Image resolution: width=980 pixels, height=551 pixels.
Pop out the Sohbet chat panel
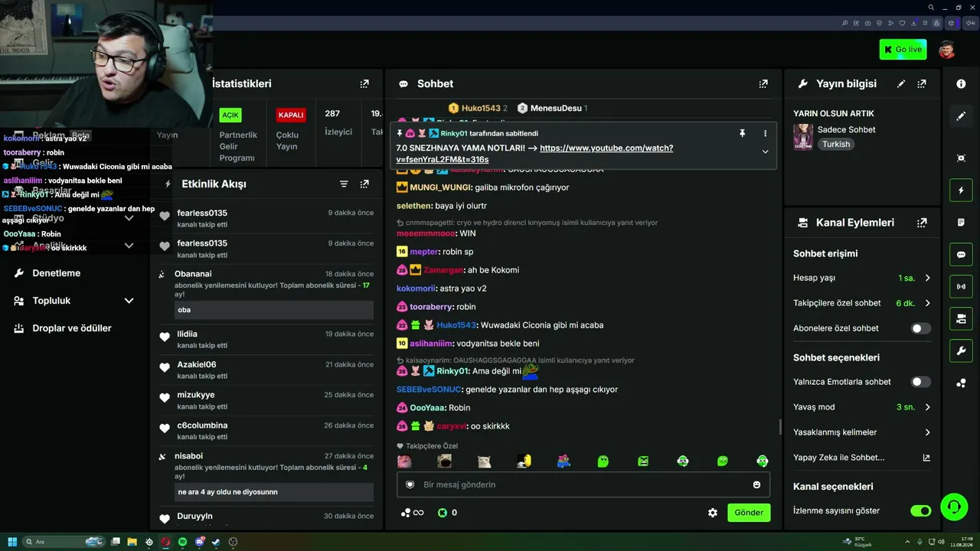pos(763,83)
